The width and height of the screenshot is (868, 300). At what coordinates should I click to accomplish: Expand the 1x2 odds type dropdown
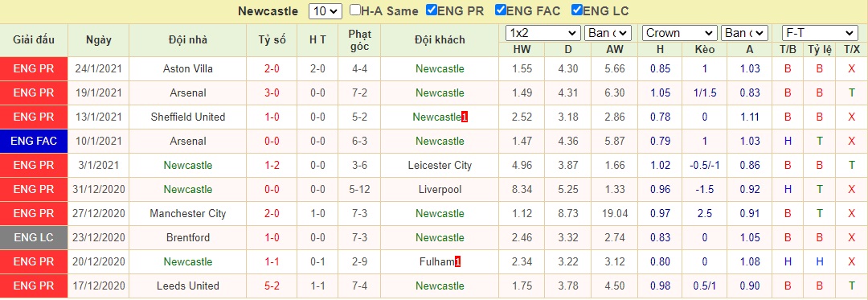click(x=542, y=33)
